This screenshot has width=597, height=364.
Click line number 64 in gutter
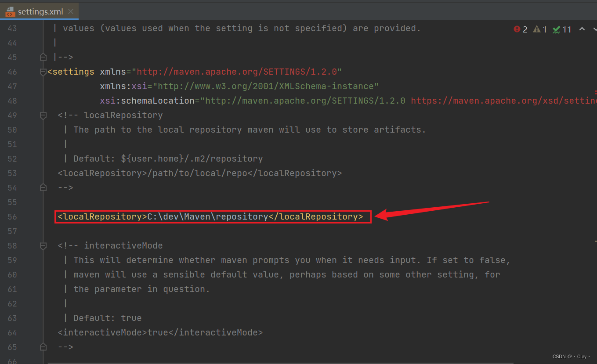tap(12, 332)
